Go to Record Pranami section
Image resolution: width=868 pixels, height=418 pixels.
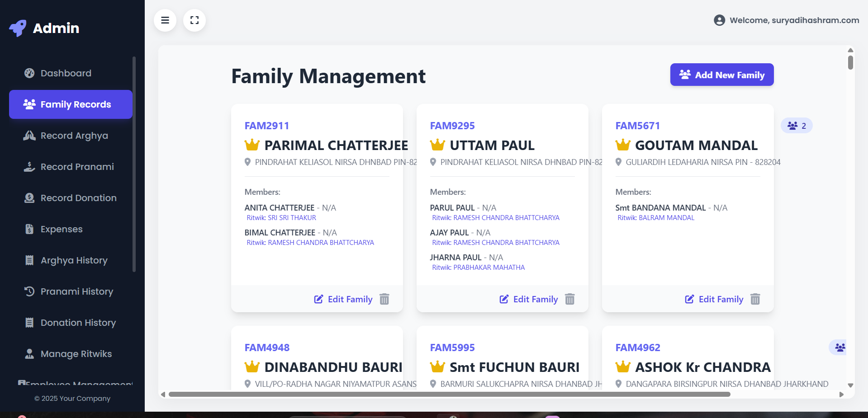pyautogui.click(x=77, y=167)
